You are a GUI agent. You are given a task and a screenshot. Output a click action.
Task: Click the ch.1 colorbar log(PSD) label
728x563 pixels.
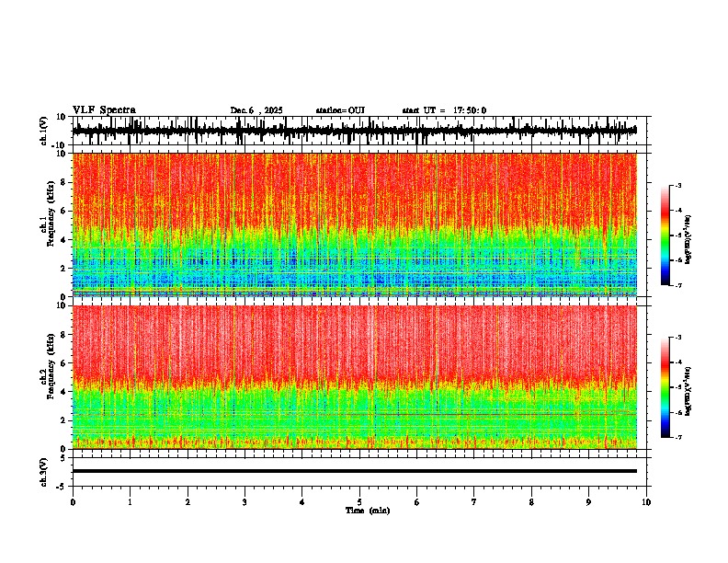688,239
